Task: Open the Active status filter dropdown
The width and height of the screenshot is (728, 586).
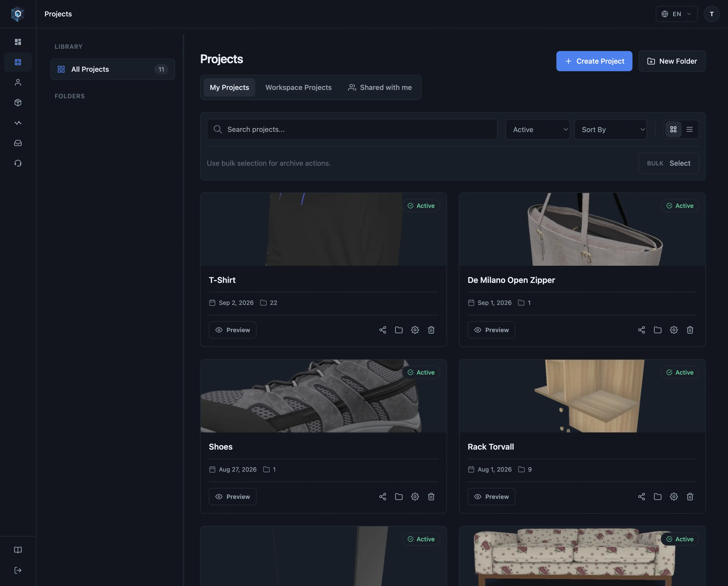Action: 537,130
